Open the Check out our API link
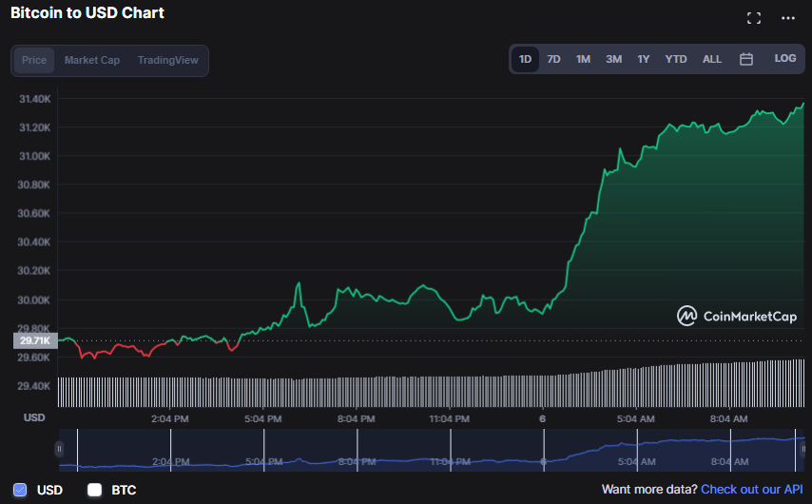This screenshot has width=812, height=504. (752, 490)
